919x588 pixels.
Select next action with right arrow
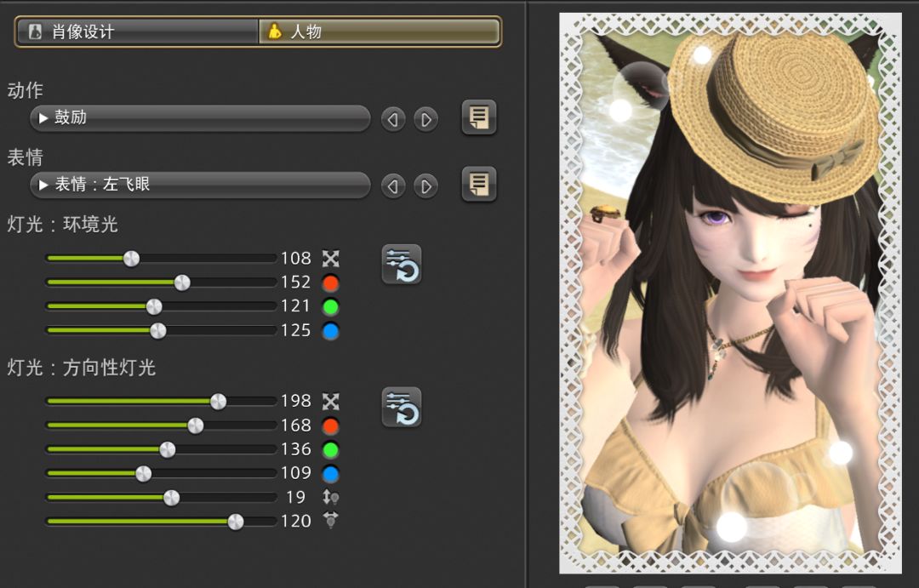tap(426, 120)
